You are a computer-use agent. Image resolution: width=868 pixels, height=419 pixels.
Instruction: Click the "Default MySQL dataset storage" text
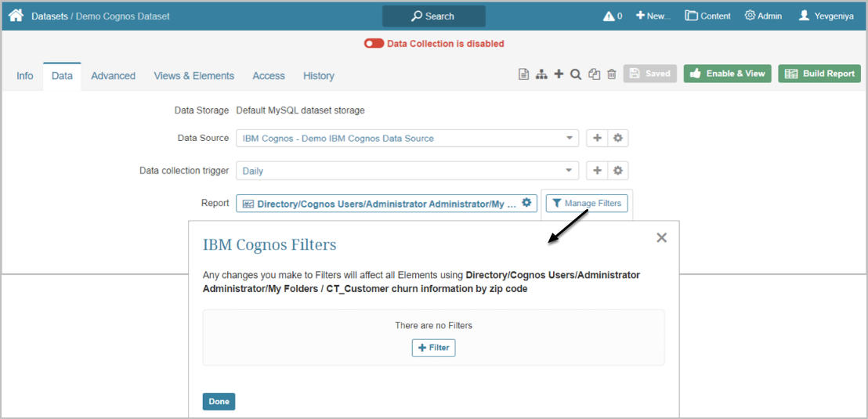(301, 110)
